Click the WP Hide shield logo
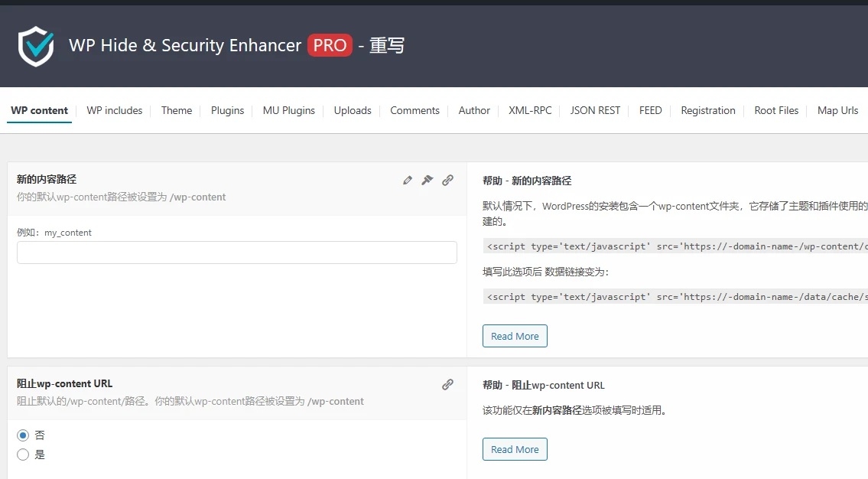 (36, 46)
